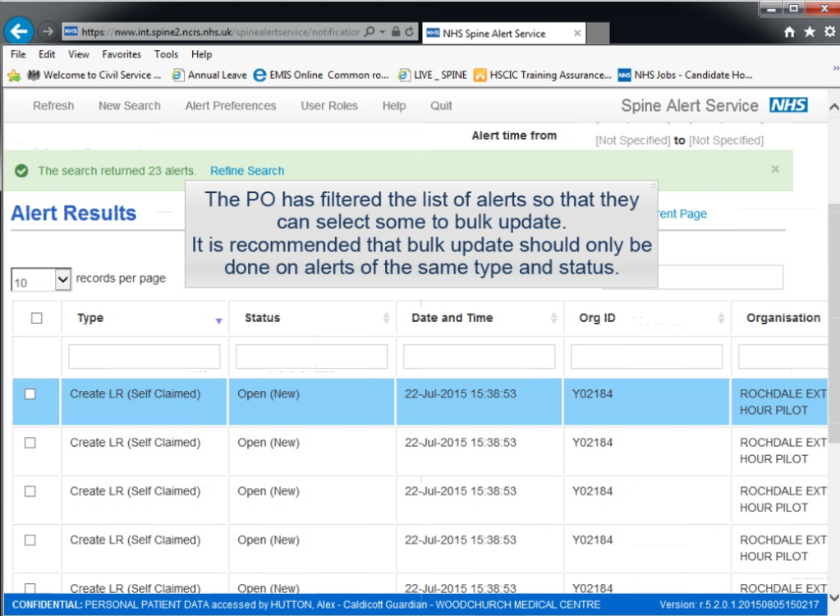Image resolution: width=840 pixels, height=616 pixels.
Task: Click the Date and Time filter field
Action: (479, 356)
